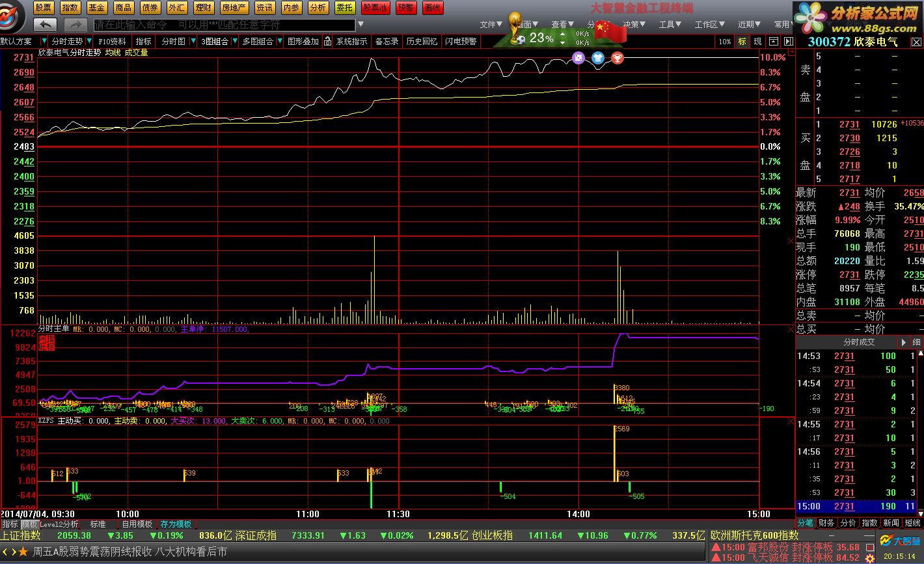Toggle the 标 button at the chart top

pyautogui.click(x=742, y=41)
